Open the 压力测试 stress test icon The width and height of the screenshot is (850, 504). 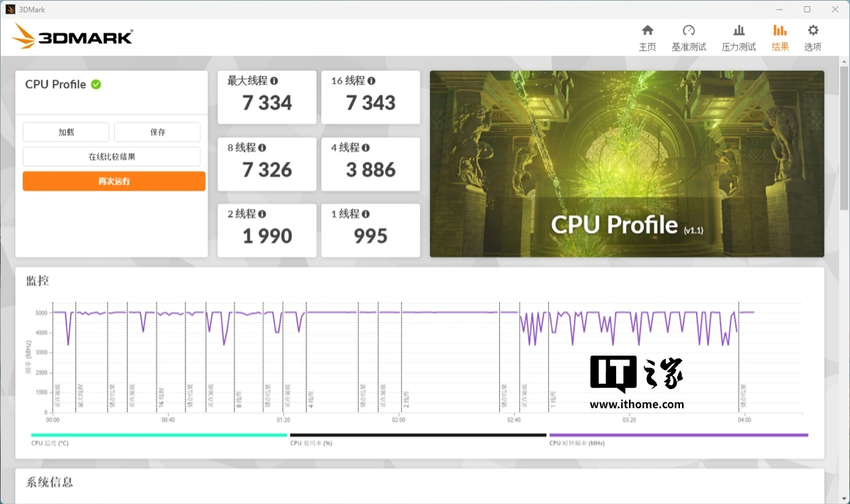739,30
